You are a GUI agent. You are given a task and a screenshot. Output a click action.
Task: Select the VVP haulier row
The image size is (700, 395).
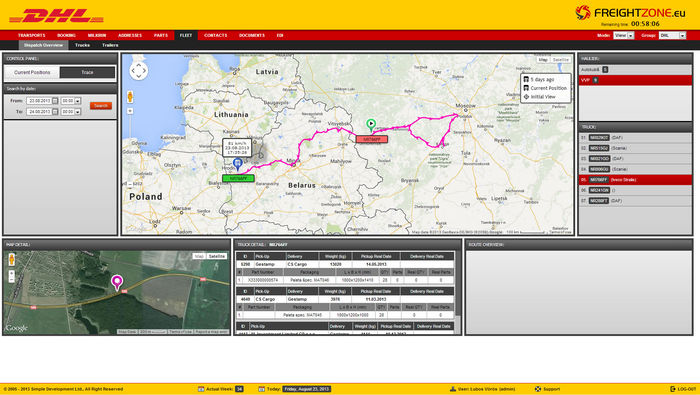tap(635, 80)
